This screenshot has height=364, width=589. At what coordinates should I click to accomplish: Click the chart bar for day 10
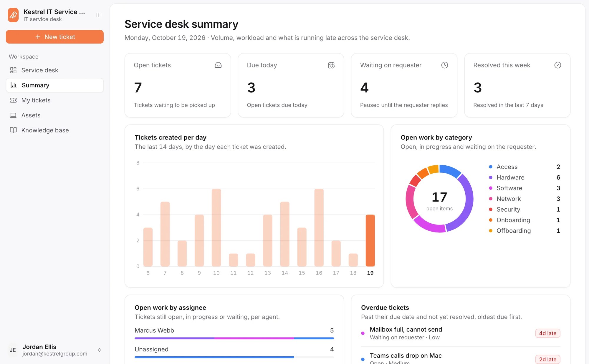pos(216,227)
